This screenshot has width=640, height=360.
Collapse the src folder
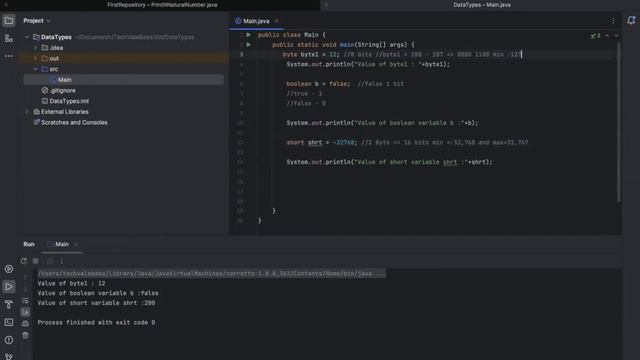(x=36, y=69)
